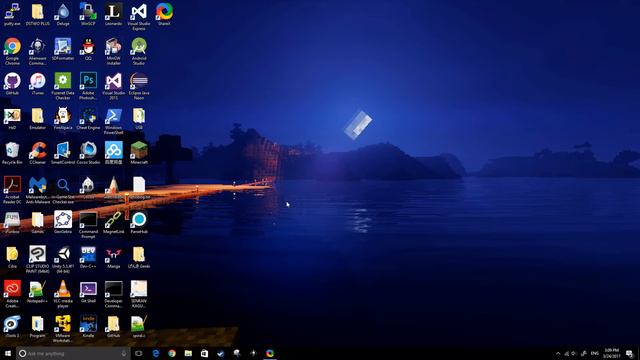This screenshot has height=360, width=640.
Task: Open Chrome from the taskbar
Action: (172, 353)
